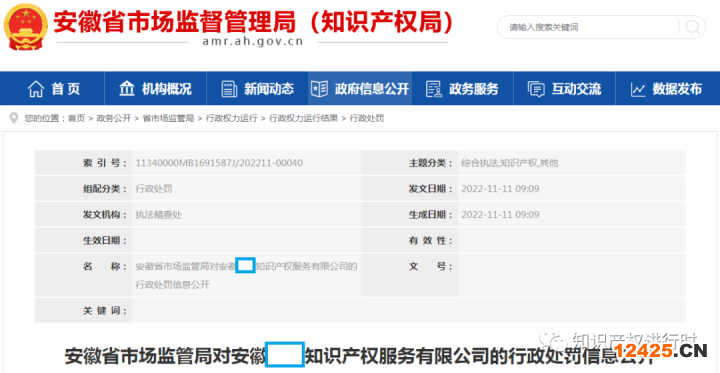Click the 文号 field label

pyautogui.click(x=430, y=266)
